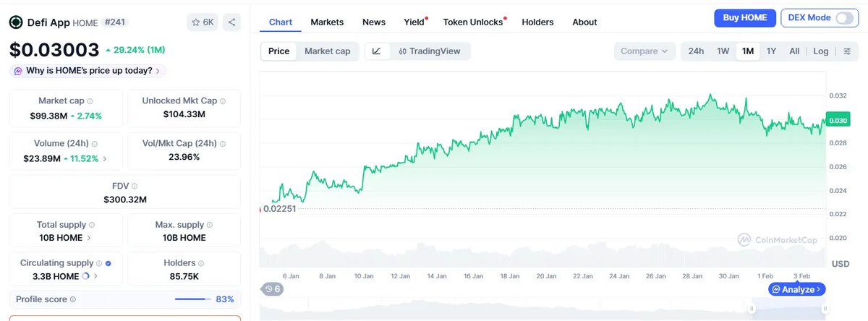Screen dimensions: 868x321
Task: Click Volume (24h) info icon
Action: [x=95, y=144]
